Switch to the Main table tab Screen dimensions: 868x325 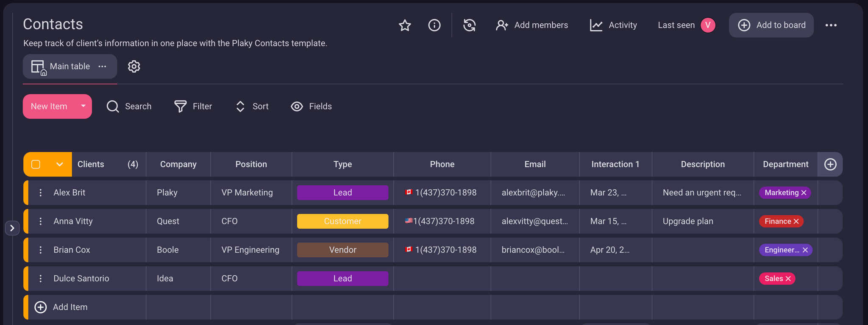[x=70, y=67]
